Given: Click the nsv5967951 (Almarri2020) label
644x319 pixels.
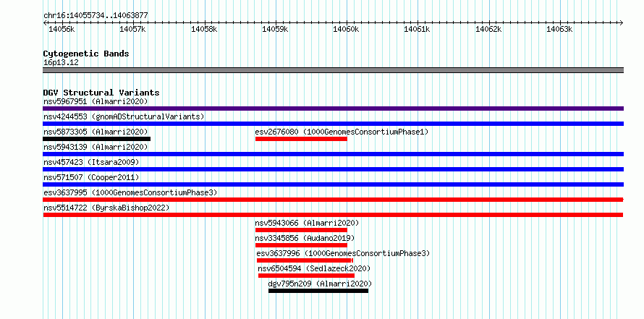Looking at the screenshot, I should click(96, 101).
